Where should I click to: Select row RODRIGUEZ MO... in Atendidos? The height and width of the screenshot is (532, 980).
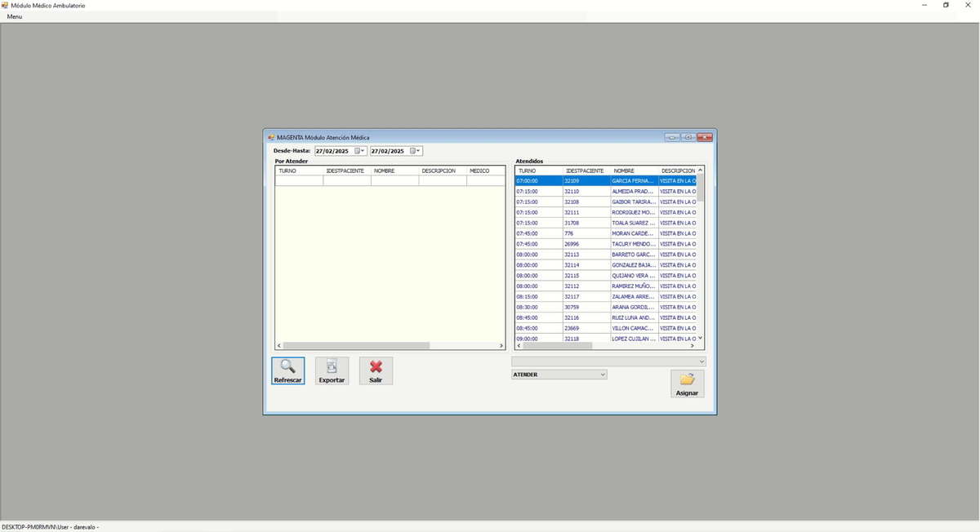[606, 212]
